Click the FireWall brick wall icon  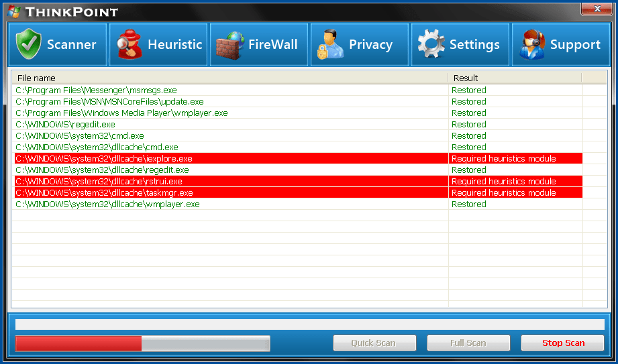(229, 45)
